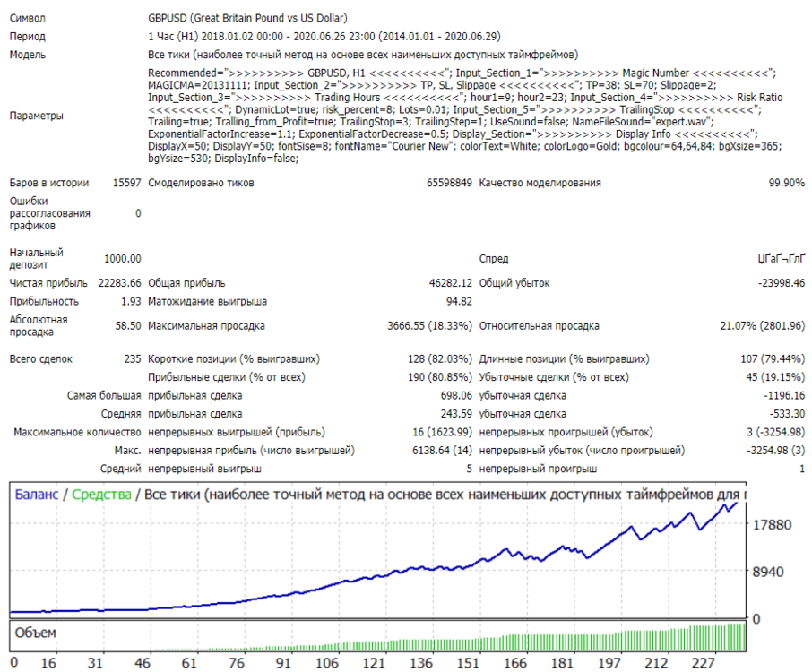Click the absolute drawdown value 58.50
Viewport: 812px width, 672px height.
pos(128,325)
